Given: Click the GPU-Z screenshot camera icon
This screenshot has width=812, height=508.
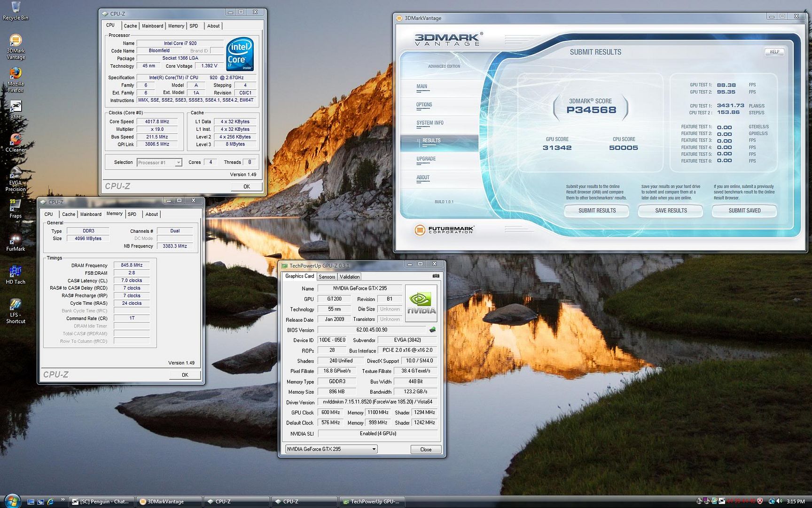Looking at the screenshot, I should pos(436,276).
